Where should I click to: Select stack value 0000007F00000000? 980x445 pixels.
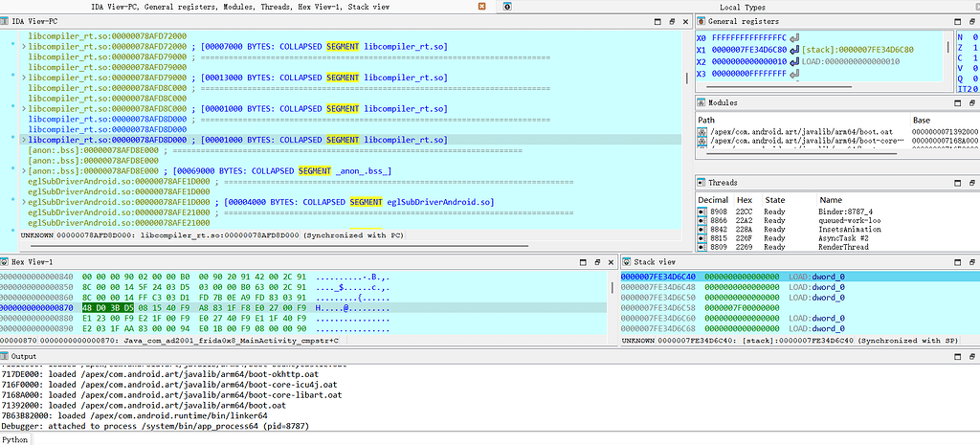pos(742,308)
